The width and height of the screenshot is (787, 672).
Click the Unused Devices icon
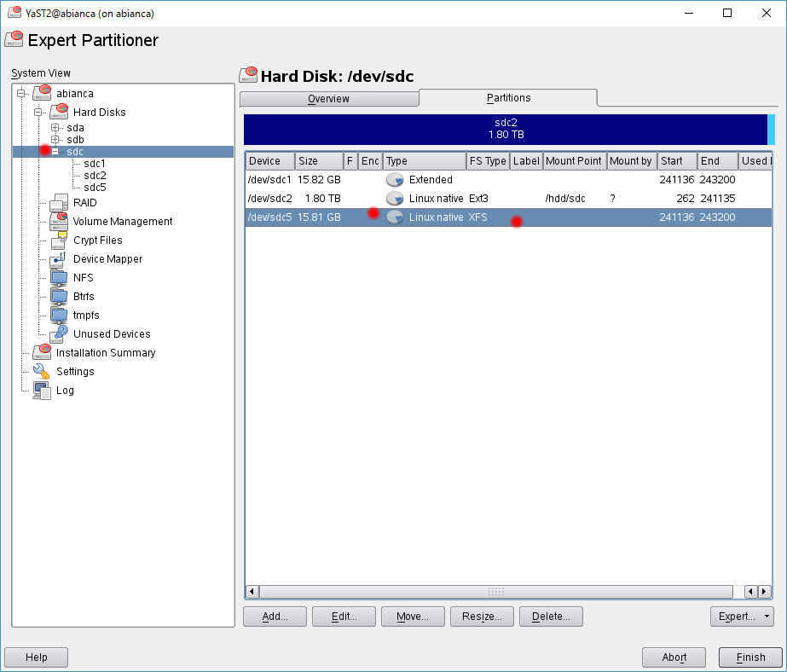tap(59, 333)
